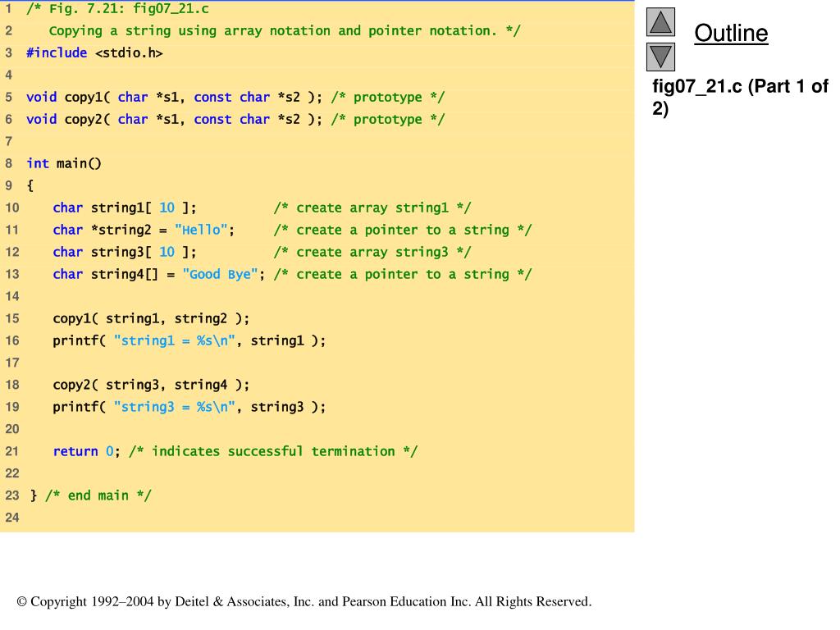840x630 pixels.
Task: Click the opening brace on line 9
Action: [30, 186]
